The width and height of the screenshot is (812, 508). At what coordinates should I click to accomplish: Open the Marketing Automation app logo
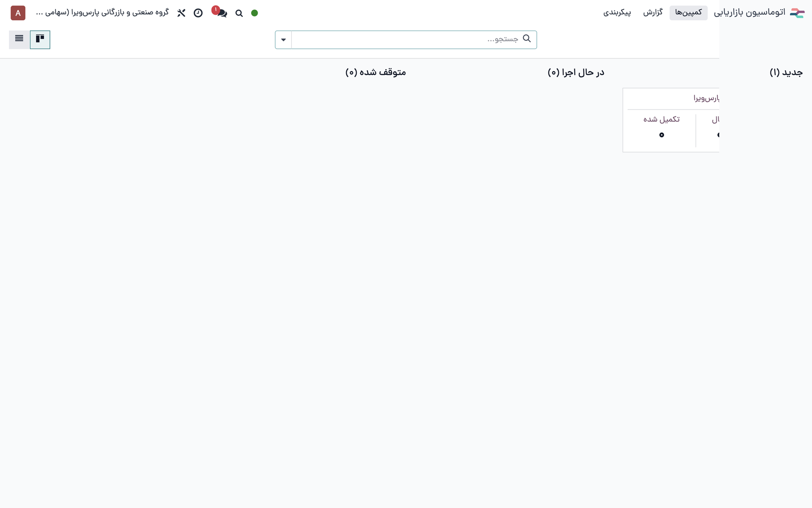coord(797,13)
